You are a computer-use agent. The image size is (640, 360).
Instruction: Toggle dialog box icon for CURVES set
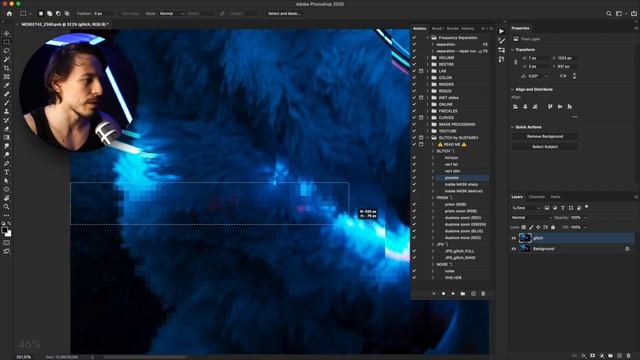[421, 118]
